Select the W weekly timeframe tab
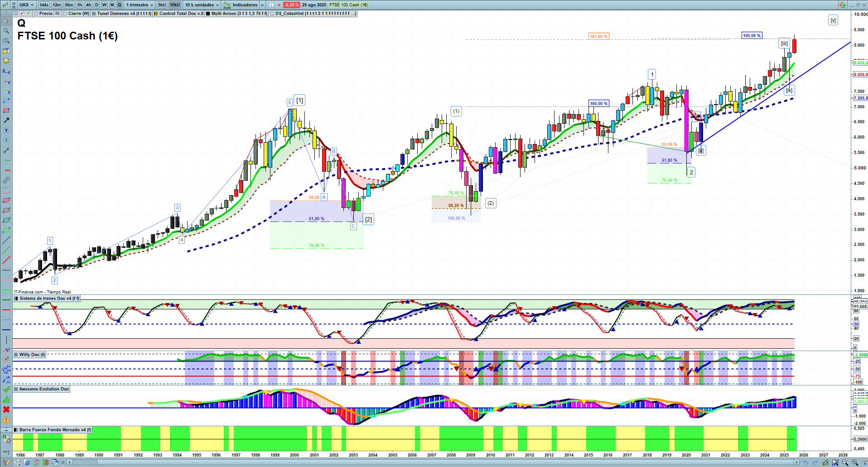Image resolution: width=868 pixels, height=467 pixels. click(104, 5)
